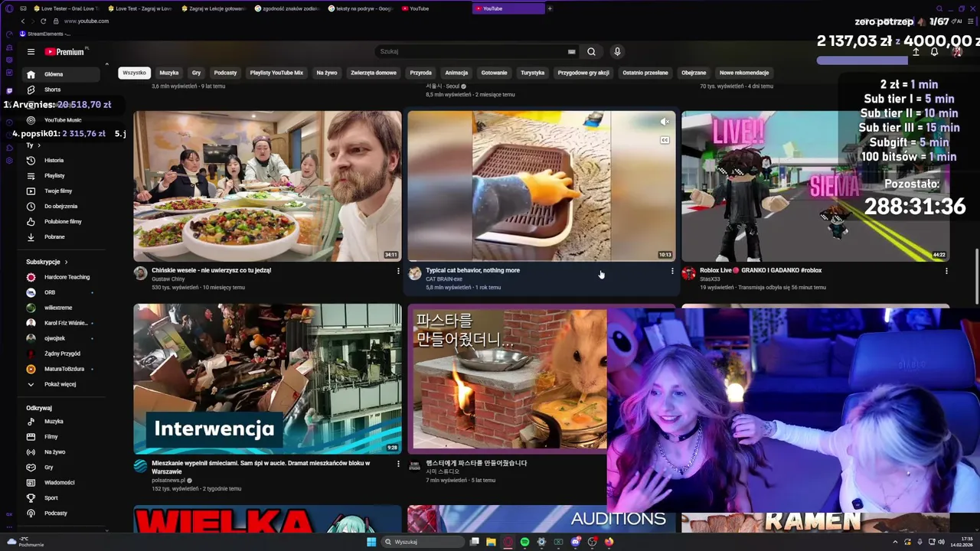Open Roblox Live GRANKO I GADANKO title
980x551 pixels.
760,270
